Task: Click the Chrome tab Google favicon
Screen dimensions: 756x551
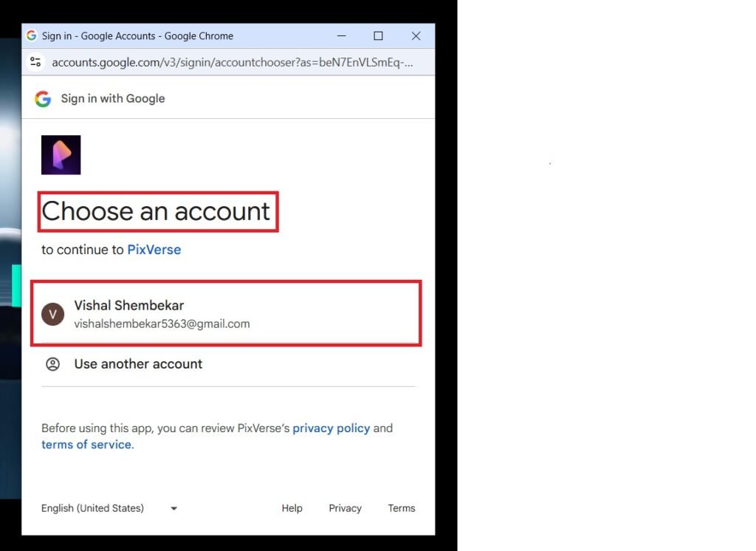Action: [31, 35]
